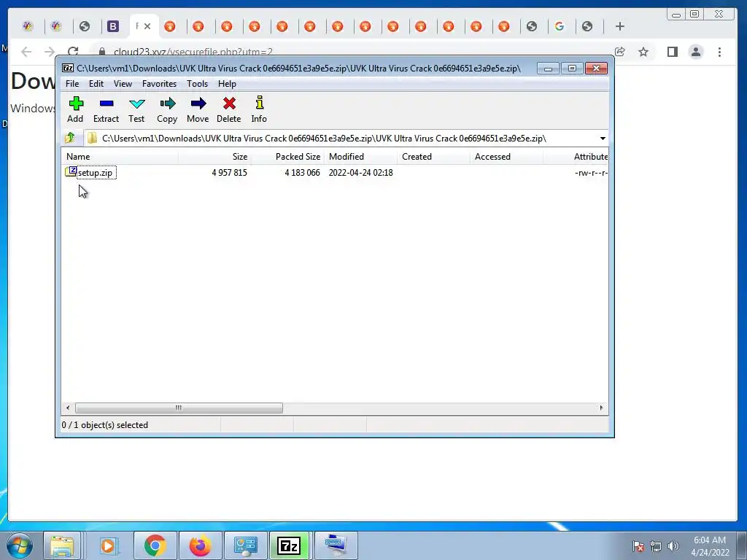Open a new Chrome tab
Image resolution: width=747 pixels, height=560 pixels.
coord(620,27)
